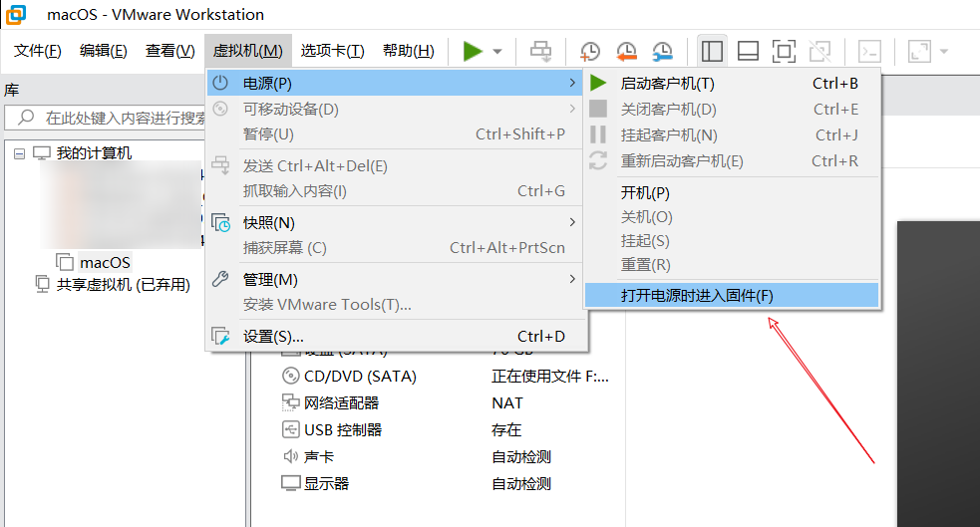Open the power options dropdown arrow beside play

point(496,52)
